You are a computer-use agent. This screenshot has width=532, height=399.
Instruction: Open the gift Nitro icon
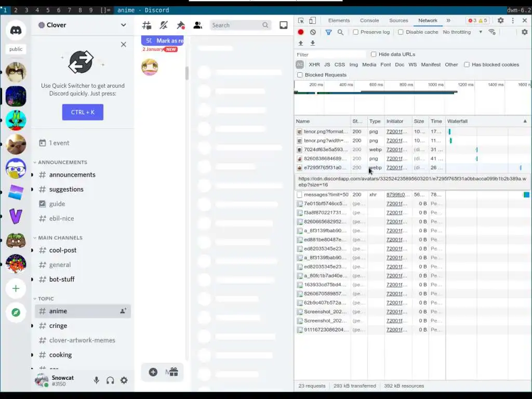[174, 372]
